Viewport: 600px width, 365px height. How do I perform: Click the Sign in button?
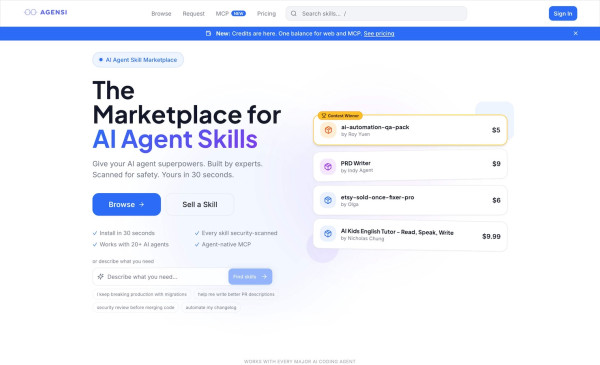(562, 13)
